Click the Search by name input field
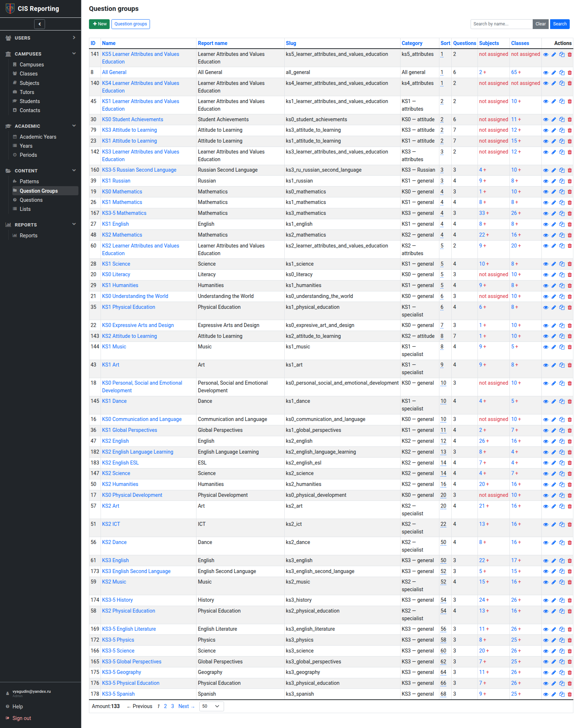The width and height of the screenshot is (581, 728). click(501, 24)
